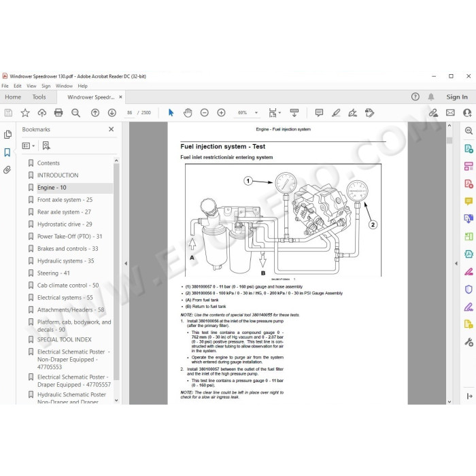Open the INTRODUCTION bookmark
The height and width of the screenshot is (476, 476).
[58, 175]
